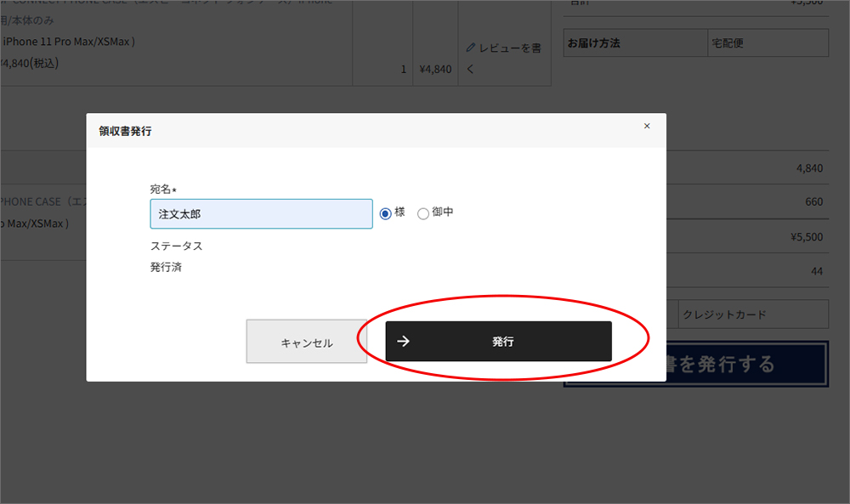This screenshot has width=850, height=504.
Task: Close the 領収書発行 dialog with ×
Action: pos(647,126)
